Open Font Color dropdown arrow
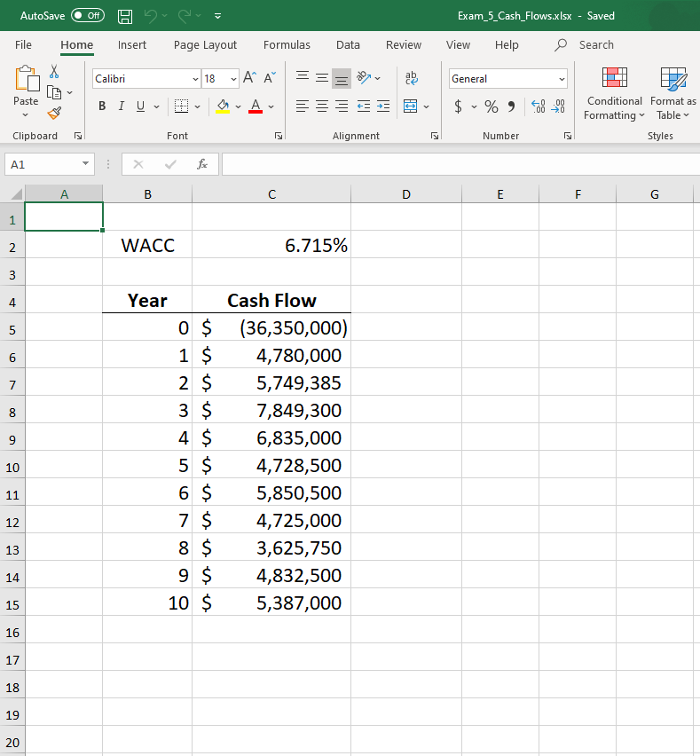 (x=271, y=106)
